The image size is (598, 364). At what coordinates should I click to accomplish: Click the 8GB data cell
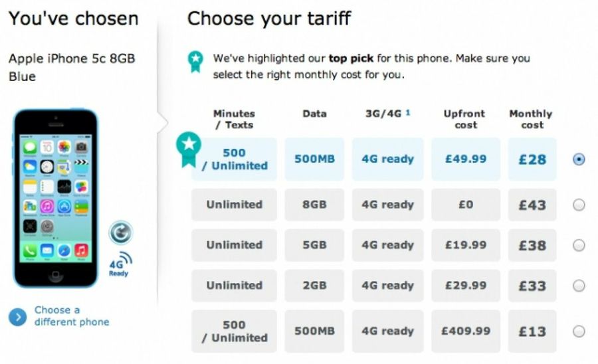pos(314,205)
